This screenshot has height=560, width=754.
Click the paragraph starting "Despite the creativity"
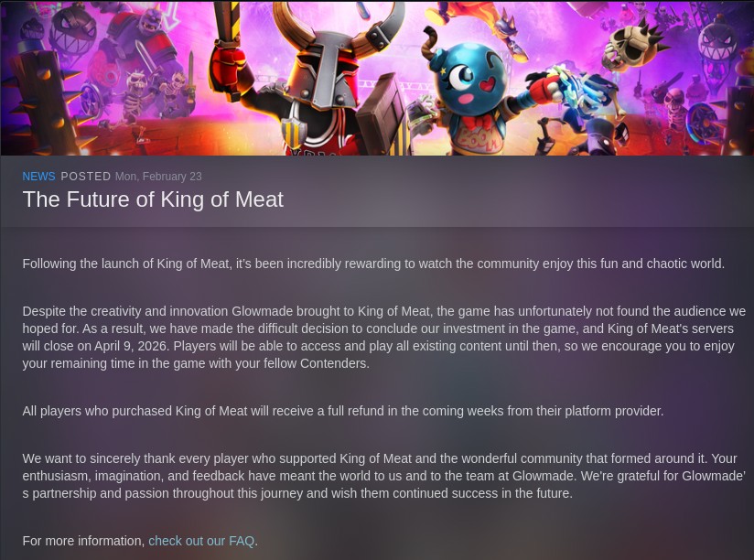point(382,337)
